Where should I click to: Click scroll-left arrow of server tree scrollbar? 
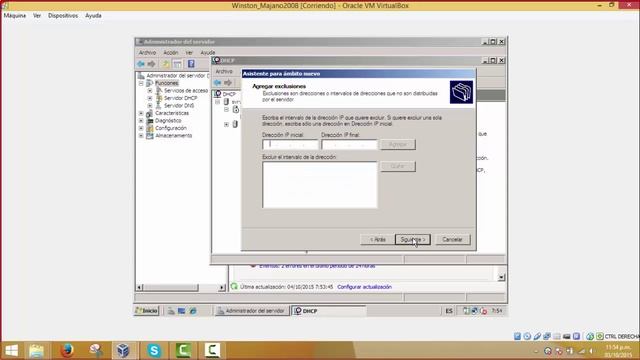(x=139, y=288)
